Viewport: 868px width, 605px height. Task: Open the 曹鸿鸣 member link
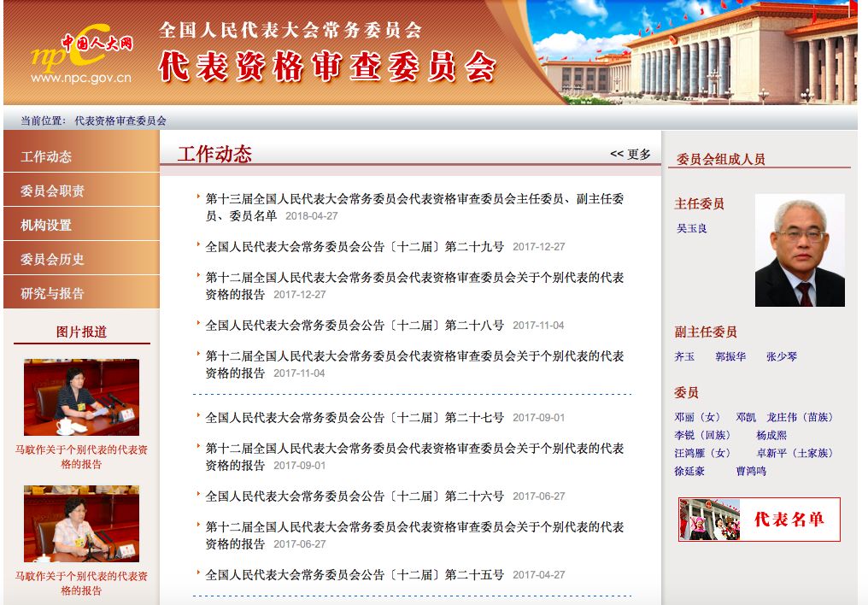[x=751, y=471]
